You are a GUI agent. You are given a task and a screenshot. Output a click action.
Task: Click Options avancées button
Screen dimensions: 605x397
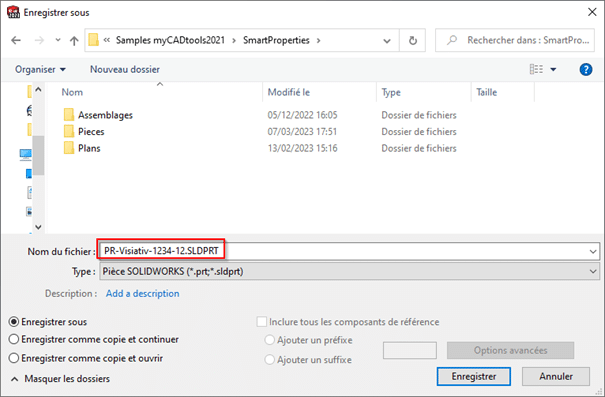coord(510,350)
